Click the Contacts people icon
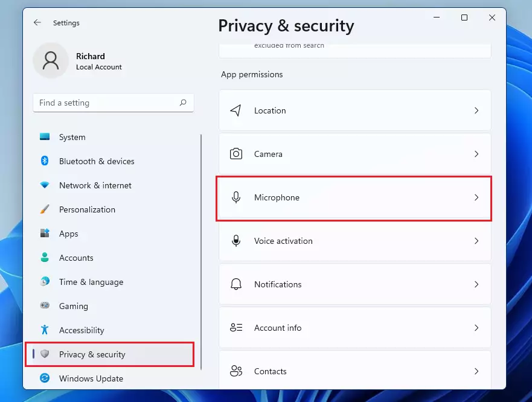 point(236,371)
